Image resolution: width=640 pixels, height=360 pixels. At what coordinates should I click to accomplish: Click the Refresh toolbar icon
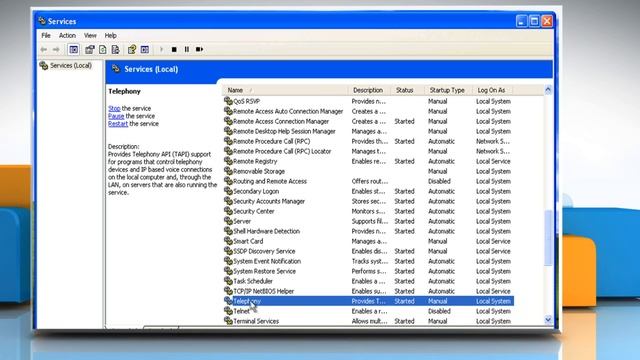(103, 49)
